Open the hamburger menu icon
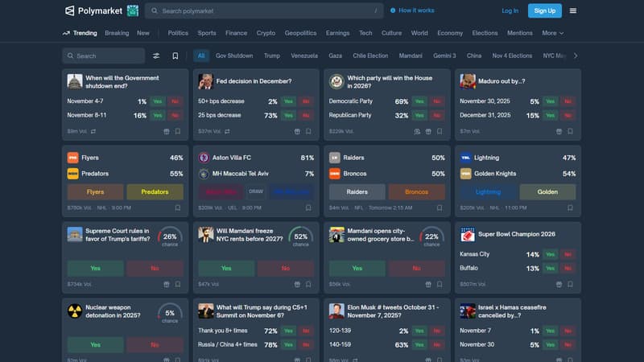644x362 pixels. 573,10
